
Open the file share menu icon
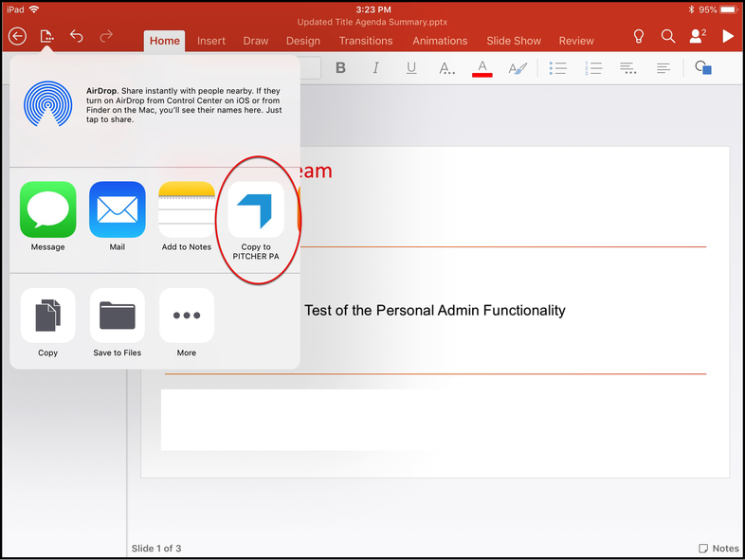(x=46, y=37)
